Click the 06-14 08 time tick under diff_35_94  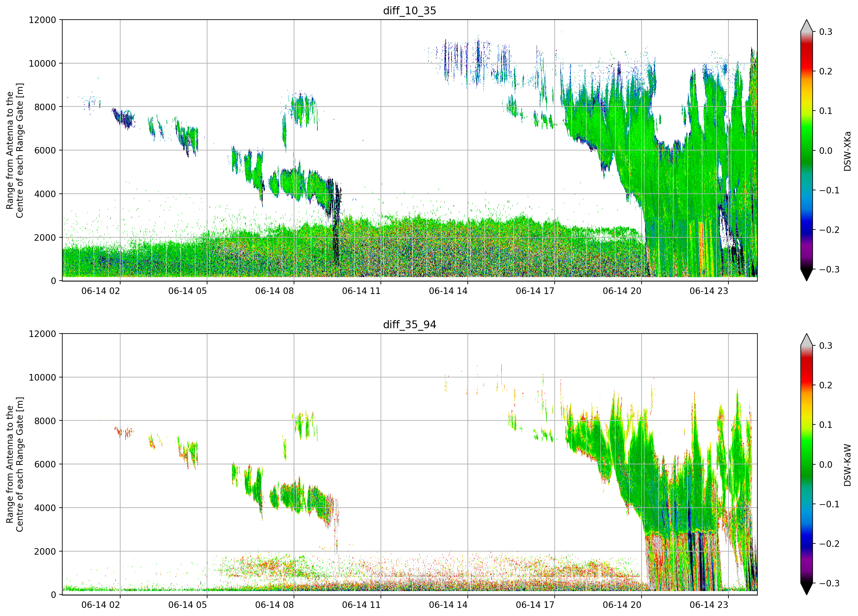point(274,605)
